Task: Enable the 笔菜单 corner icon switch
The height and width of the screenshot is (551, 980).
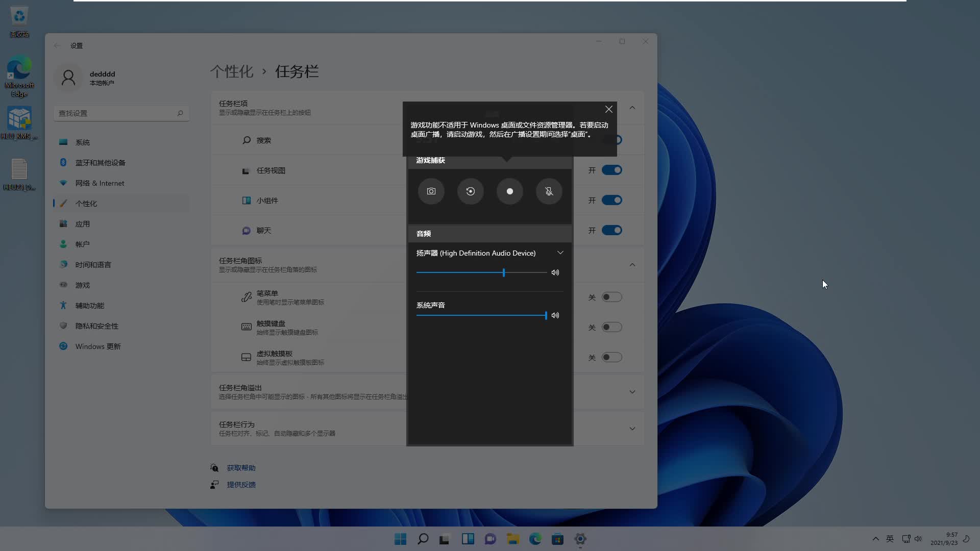Action: pyautogui.click(x=611, y=297)
